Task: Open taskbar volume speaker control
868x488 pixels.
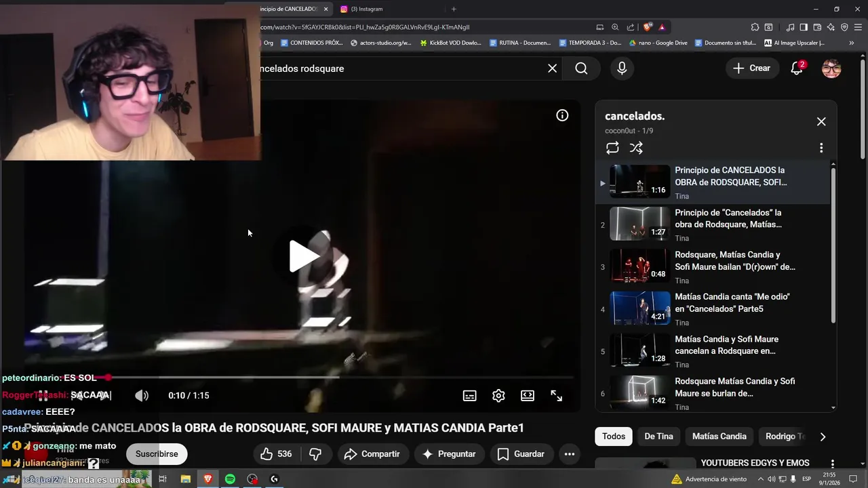Action: point(771,479)
